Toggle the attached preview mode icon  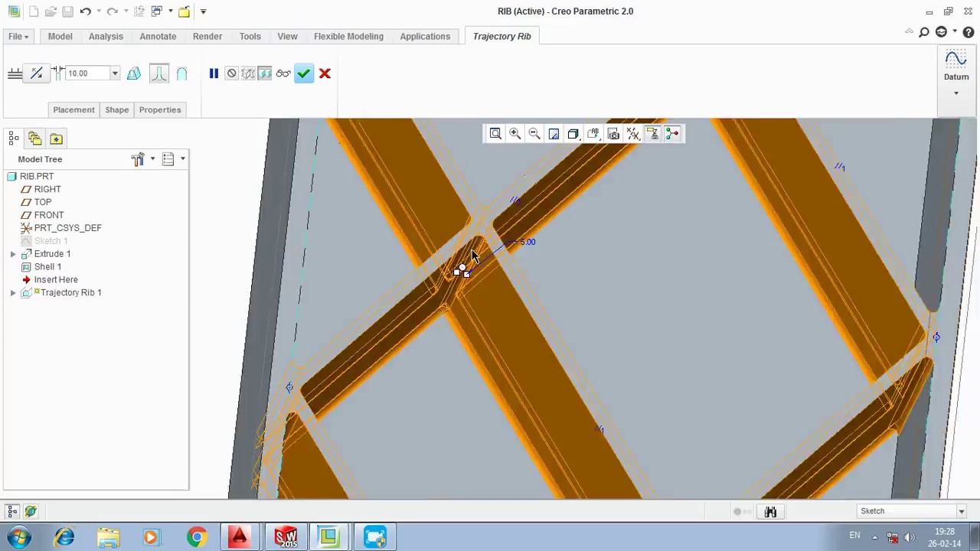pos(265,73)
